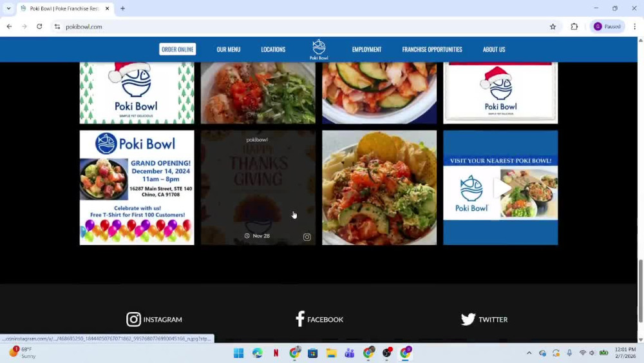Close the Poki Bowl tab
The width and height of the screenshot is (644, 363).
pos(107,8)
